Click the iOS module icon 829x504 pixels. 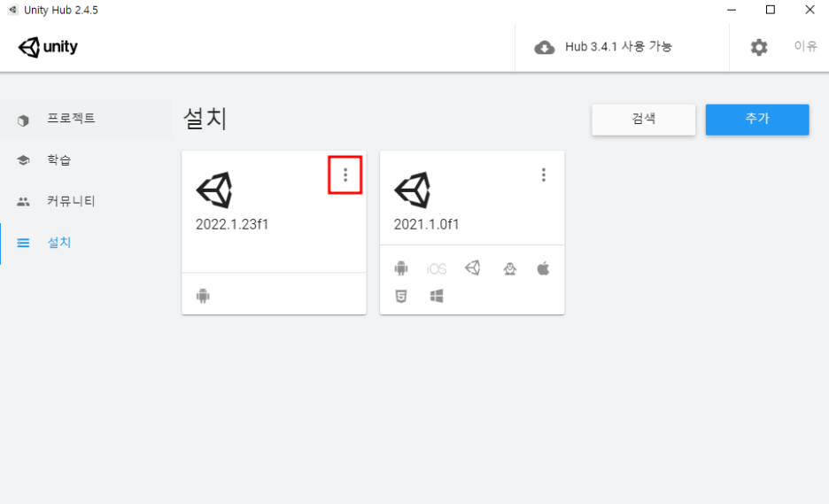(437, 269)
